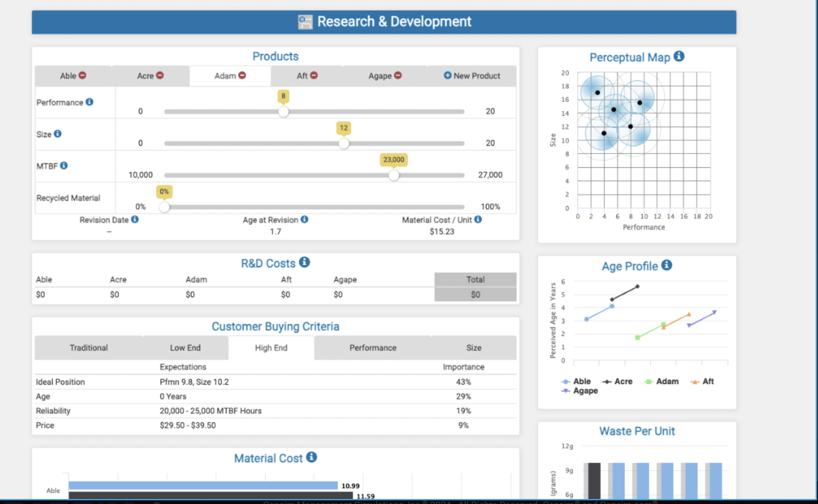Open the Size segment criteria tab

click(473, 348)
